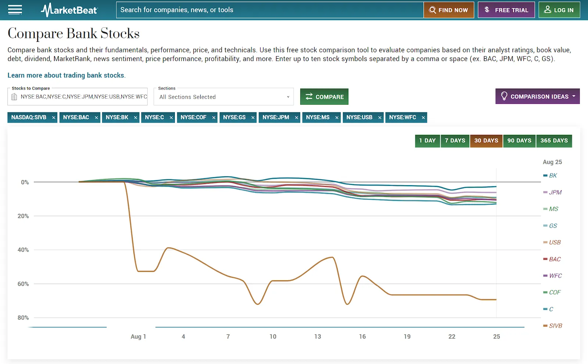This screenshot has height=364, width=588.
Task: Remove the NASDAQ:SIVB tag
Action: pos(54,118)
